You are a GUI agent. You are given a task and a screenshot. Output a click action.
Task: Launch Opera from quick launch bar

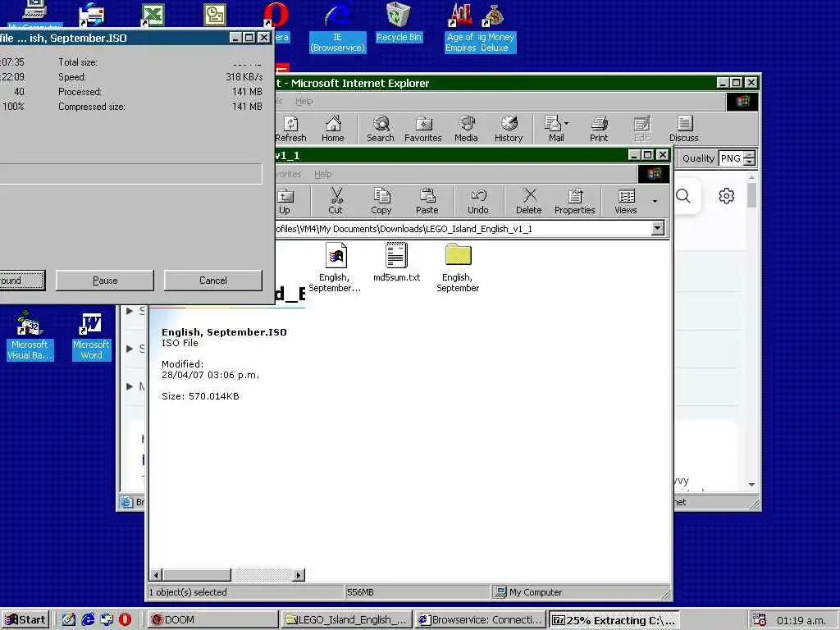click(125, 620)
